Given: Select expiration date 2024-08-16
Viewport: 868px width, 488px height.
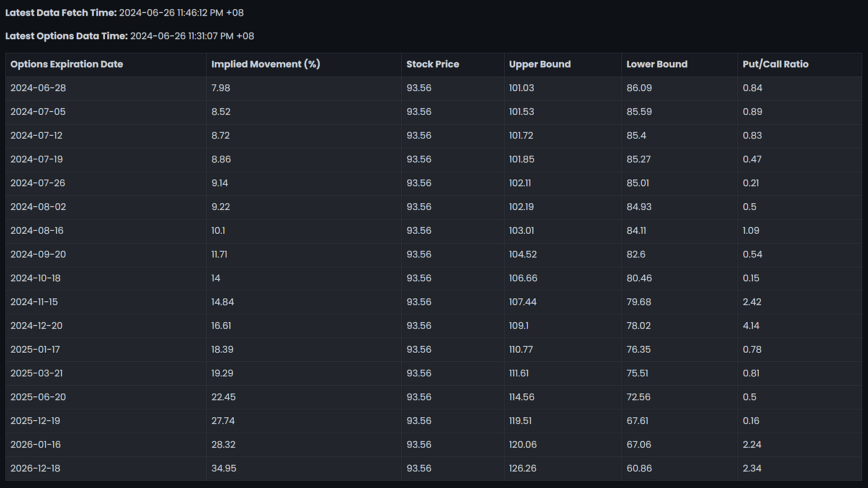Looking at the screenshot, I should (x=37, y=231).
